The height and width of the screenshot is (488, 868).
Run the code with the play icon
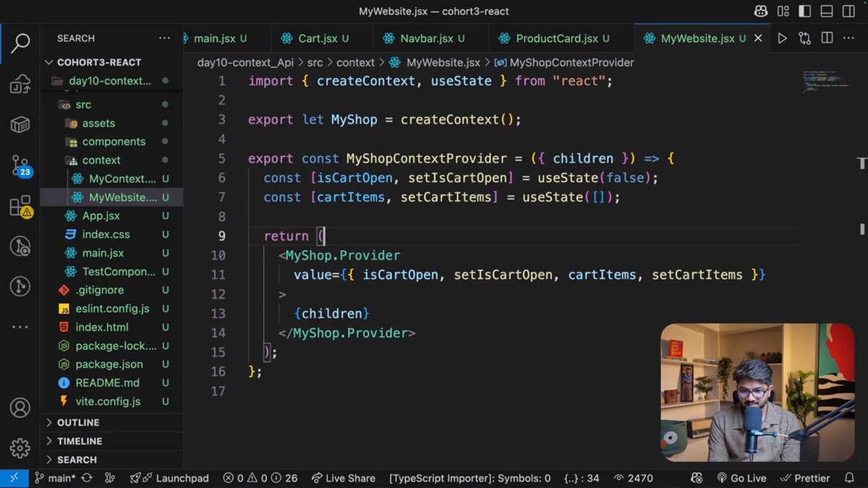[783, 38]
